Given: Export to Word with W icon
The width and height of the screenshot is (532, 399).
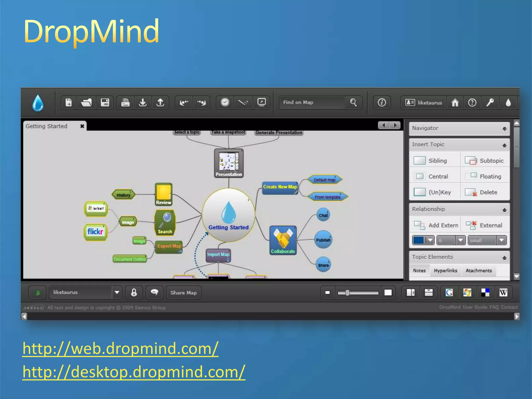Looking at the screenshot, I should pos(503,292).
